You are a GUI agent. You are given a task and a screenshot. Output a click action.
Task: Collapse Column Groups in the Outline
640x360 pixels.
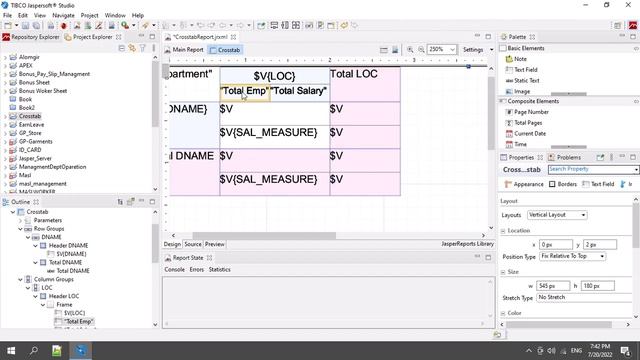pyautogui.click(x=20, y=280)
